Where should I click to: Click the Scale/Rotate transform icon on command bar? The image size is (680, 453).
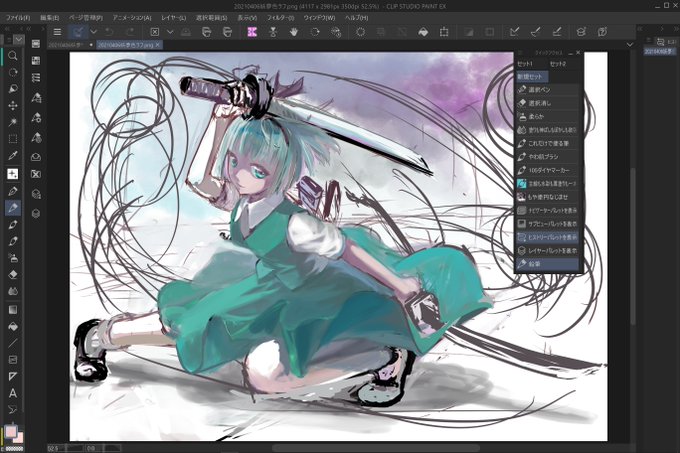click(444, 32)
